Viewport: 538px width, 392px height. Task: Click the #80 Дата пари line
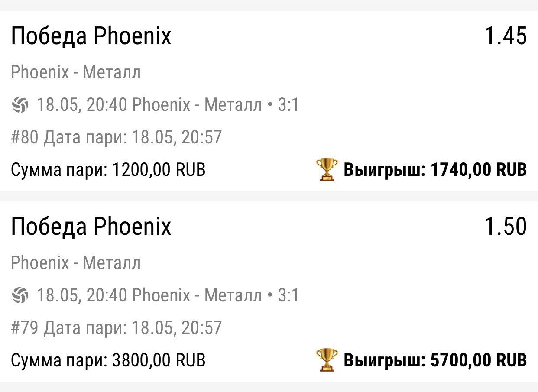click(116, 138)
